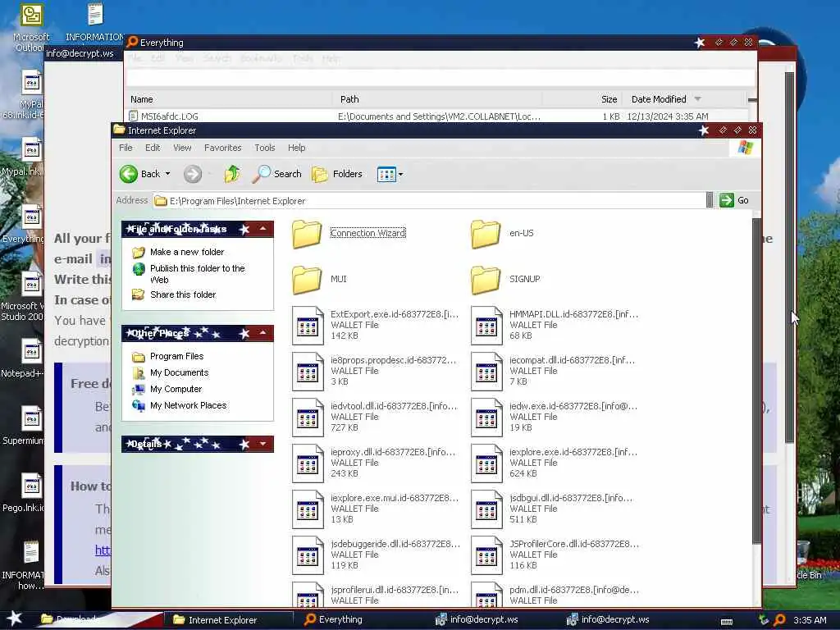Select ie8props.propdesc WALLET file icon
840x630 pixels.
pyautogui.click(x=308, y=372)
